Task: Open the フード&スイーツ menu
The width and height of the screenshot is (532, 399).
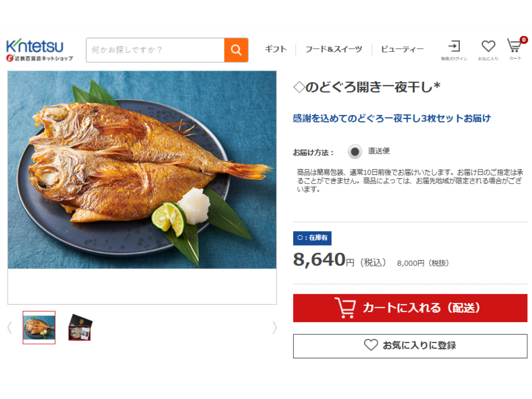Action: click(333, 49)
